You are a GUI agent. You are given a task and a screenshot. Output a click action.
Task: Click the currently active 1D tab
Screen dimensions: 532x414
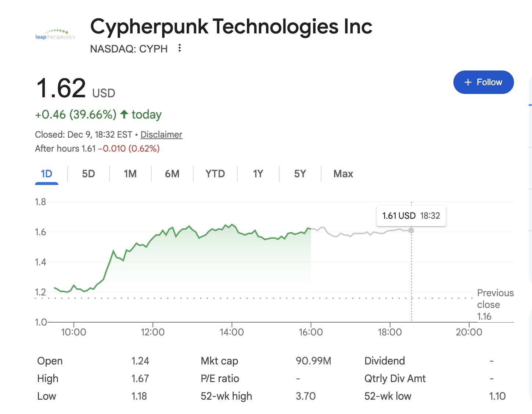[47, 174]
